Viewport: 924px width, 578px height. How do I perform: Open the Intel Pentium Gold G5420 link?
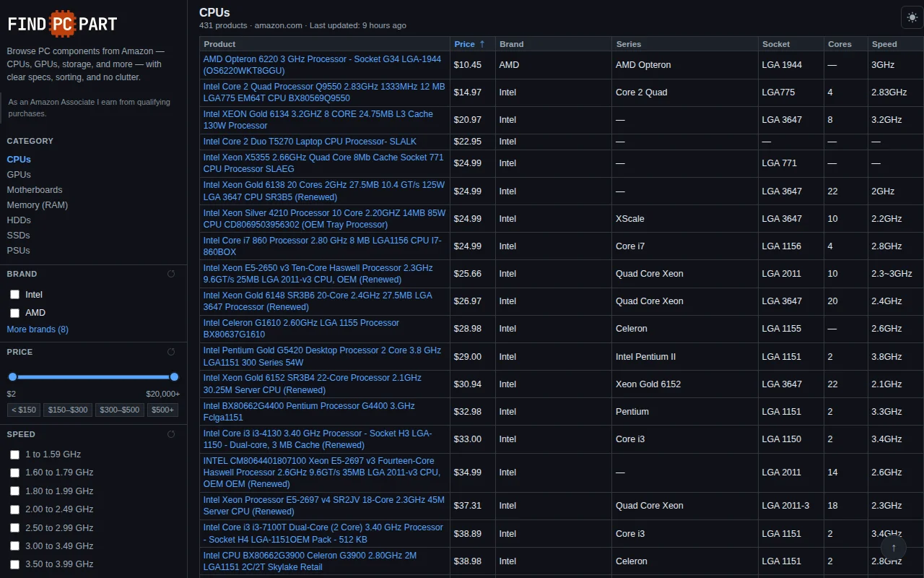322,356
